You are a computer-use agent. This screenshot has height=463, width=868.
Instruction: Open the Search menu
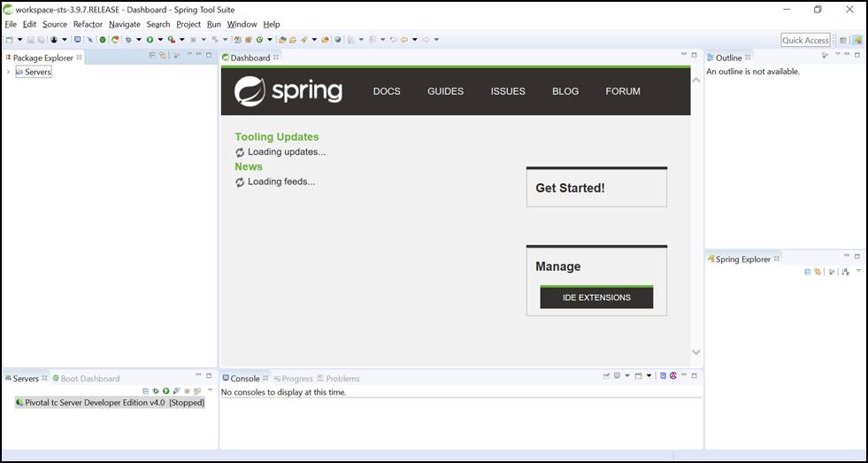point(158,25)
